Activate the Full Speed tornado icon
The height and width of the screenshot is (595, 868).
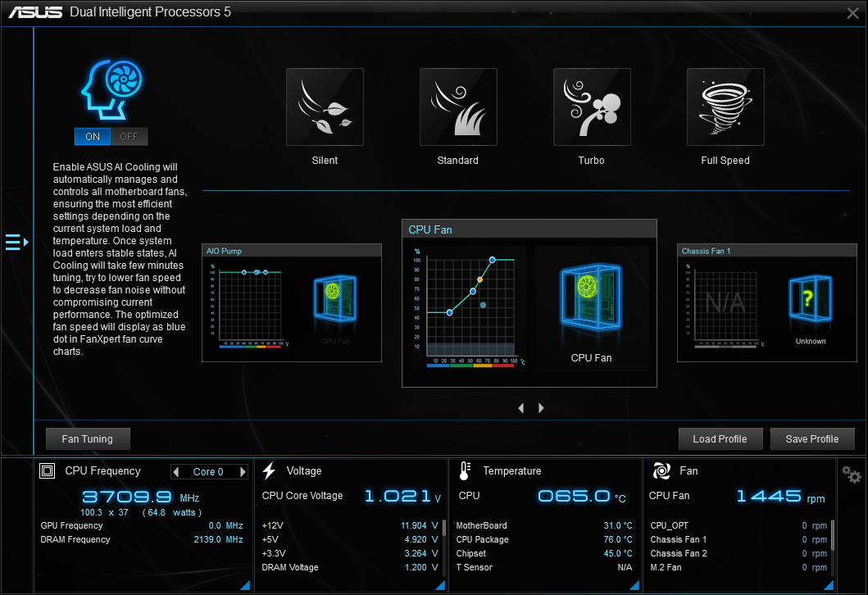725,107
